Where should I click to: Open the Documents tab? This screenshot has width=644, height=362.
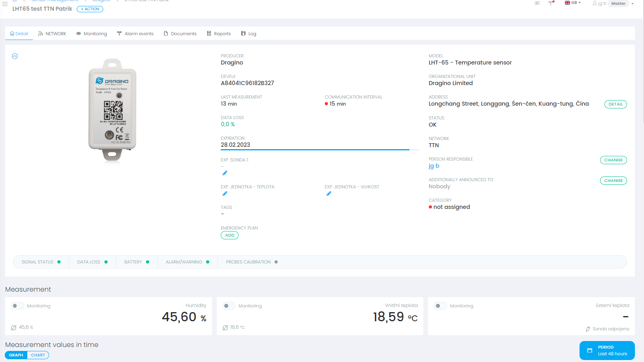point(180,34)
